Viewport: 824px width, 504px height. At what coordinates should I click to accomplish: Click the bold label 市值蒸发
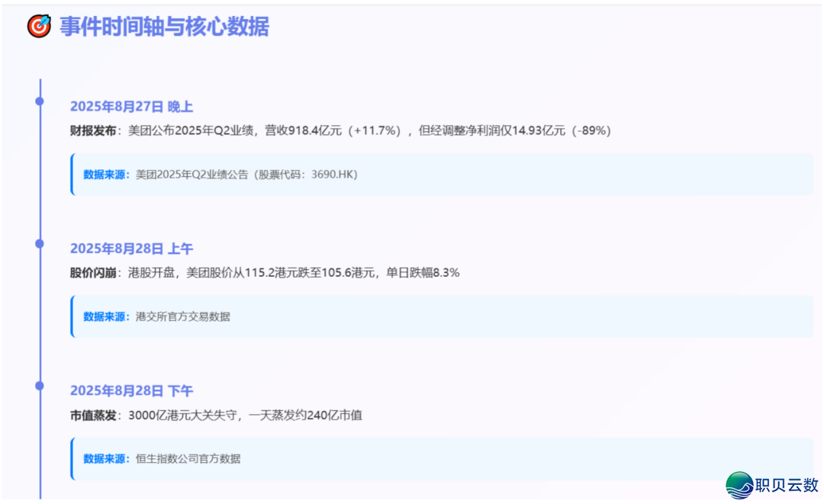point(93,416)
